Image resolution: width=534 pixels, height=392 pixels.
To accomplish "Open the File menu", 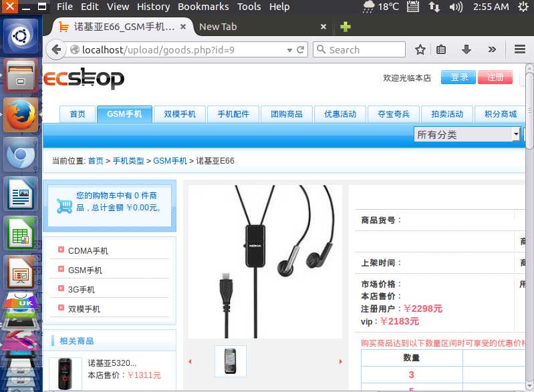I will (x=65, y=7).
